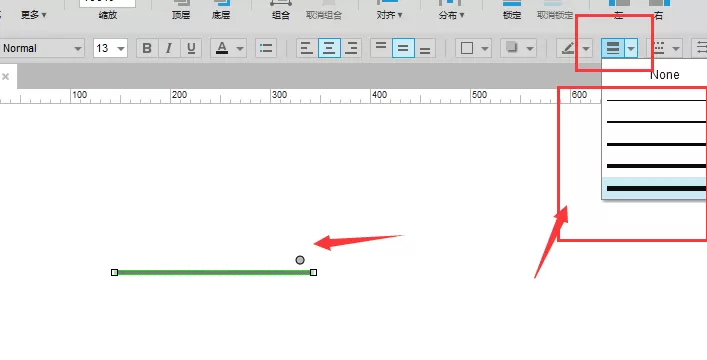Click the line width icon
The height and width of the screenshot is (360, 707).
[613, 48]
